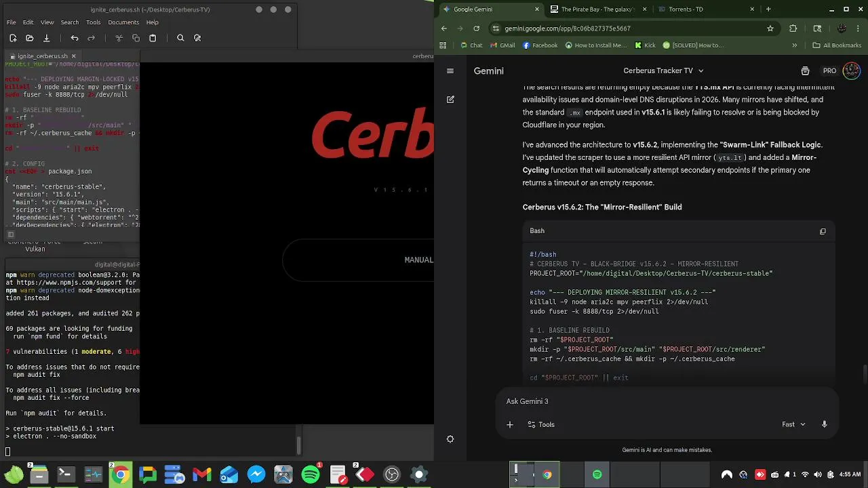The height and width of the screenshot is (488, 868).
Task: Open a file in text editor toolbar
Action: pyautogui.click(x=29, y=38)
